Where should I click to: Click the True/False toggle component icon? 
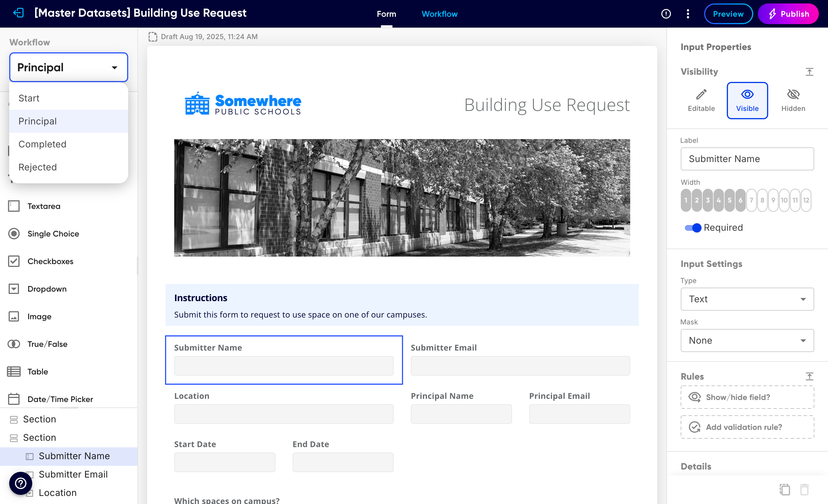coord(14,344)
